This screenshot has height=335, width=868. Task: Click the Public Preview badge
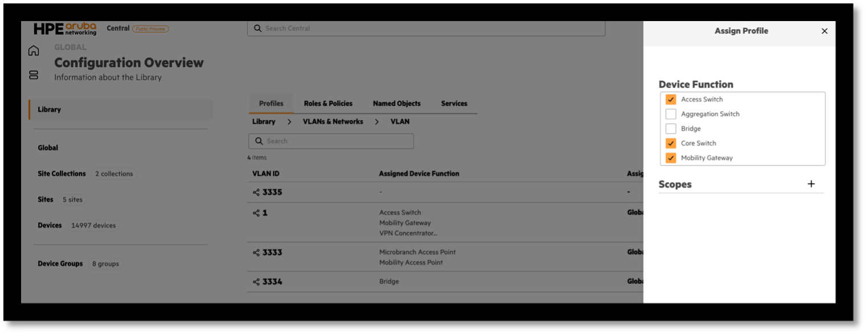point(150,29)
